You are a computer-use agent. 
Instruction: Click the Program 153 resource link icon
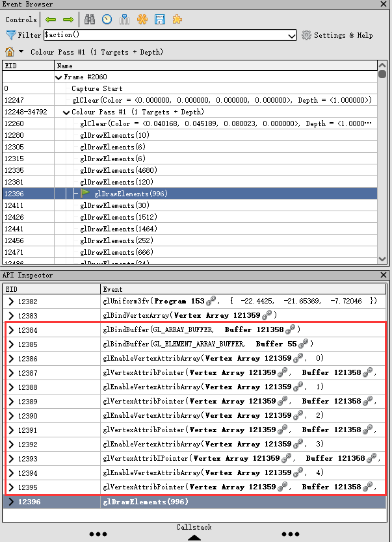pyautogui.click(x=211, y=301)
